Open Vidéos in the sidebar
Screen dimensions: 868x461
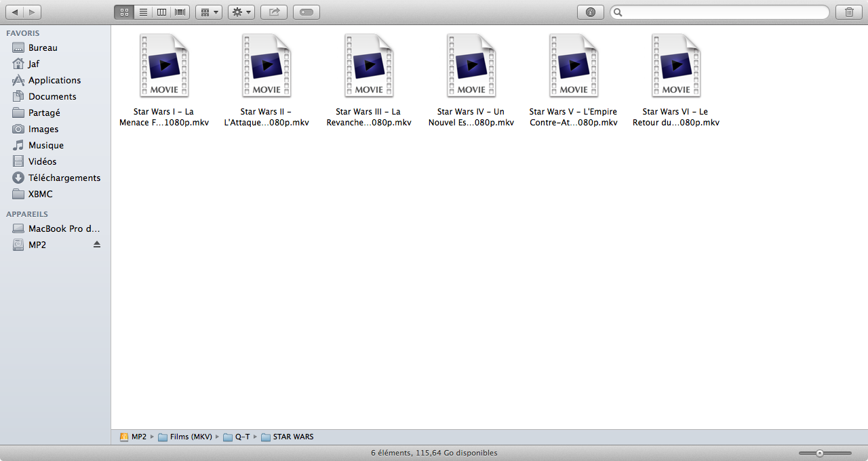coord(55,161)
